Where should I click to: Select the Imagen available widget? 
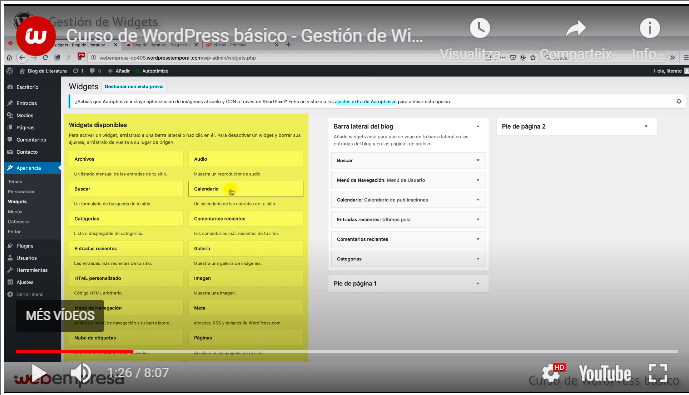pos(246,278)
